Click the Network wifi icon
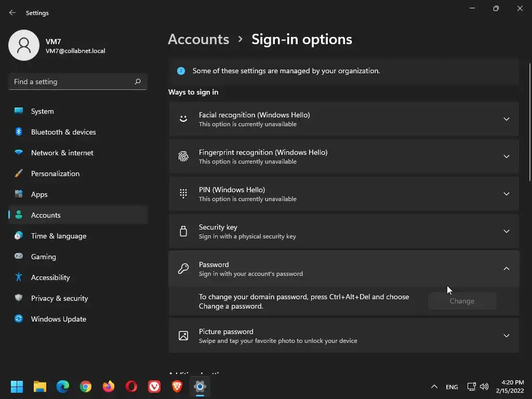This screenshot has height=399, width=532. (19, 152)
